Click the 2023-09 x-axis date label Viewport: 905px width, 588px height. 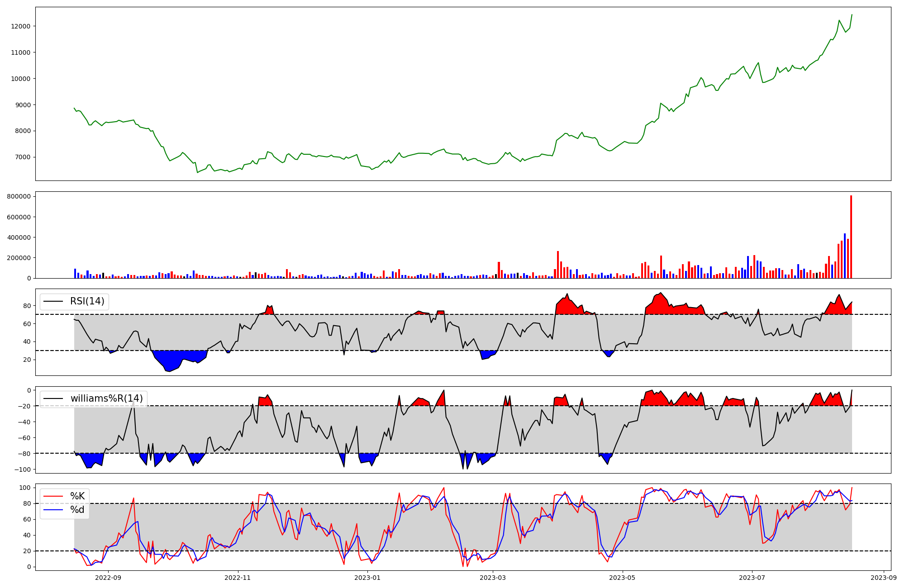click(x=884, y=578)
